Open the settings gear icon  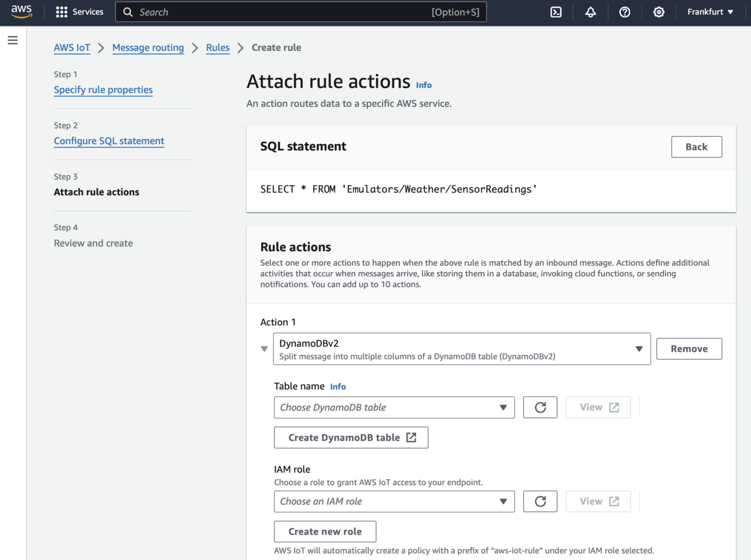[x=659, y=12]
